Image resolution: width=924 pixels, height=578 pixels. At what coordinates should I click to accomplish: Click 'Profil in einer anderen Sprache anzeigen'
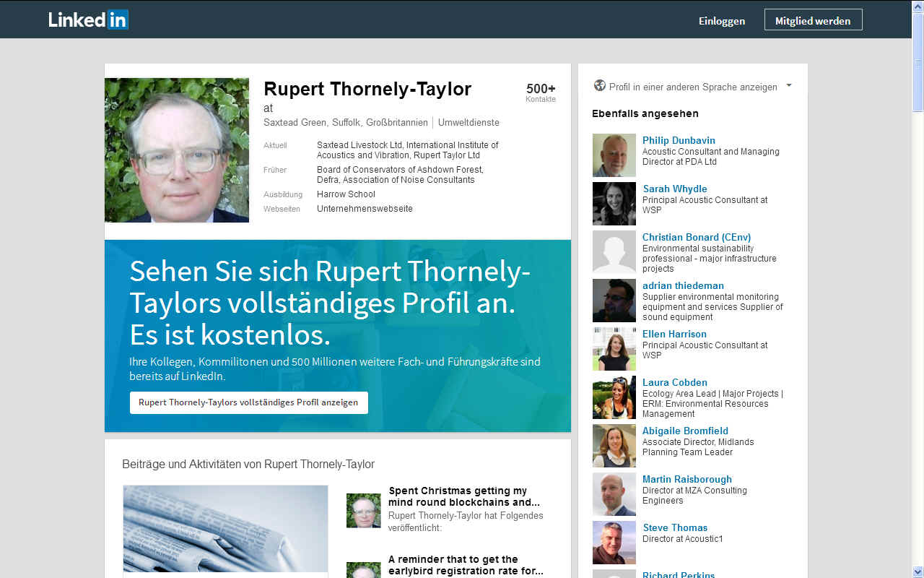point(693,87)
